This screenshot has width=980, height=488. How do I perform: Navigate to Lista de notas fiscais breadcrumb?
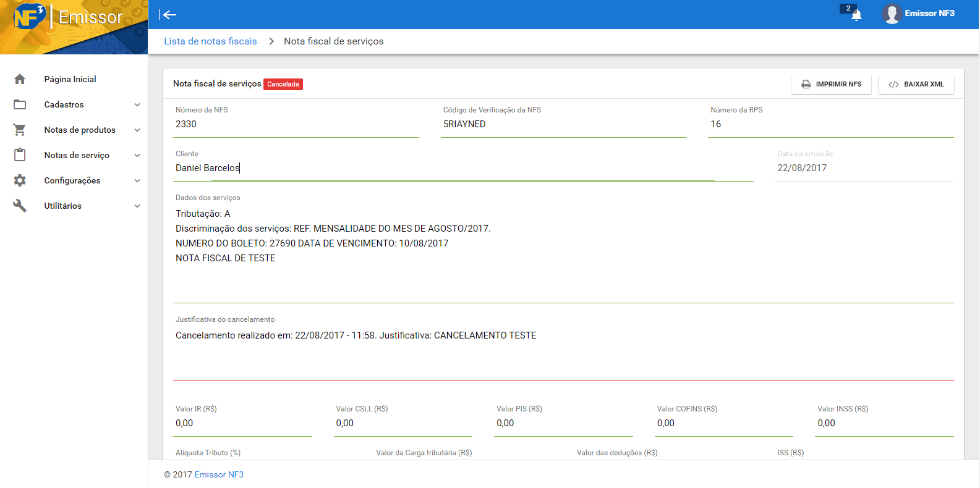[210, 41]
